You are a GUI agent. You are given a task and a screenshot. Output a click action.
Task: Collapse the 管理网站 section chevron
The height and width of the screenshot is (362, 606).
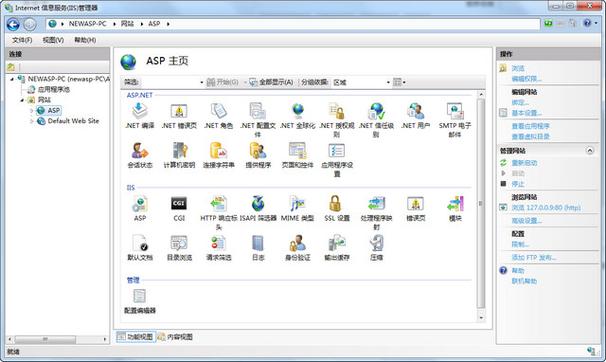click(590, 150)
